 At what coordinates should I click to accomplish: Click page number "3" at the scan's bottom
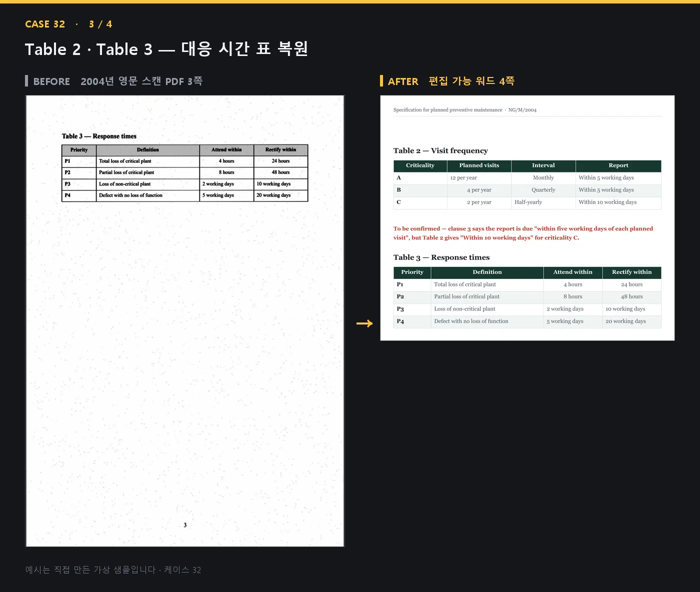pyautogui.click(x=185, y=525)
